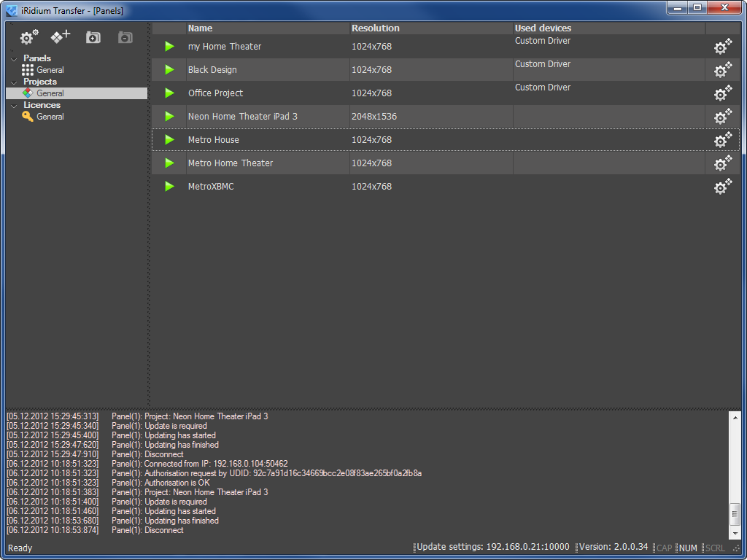Open the settings gears toolbar icon

(29, 36)
